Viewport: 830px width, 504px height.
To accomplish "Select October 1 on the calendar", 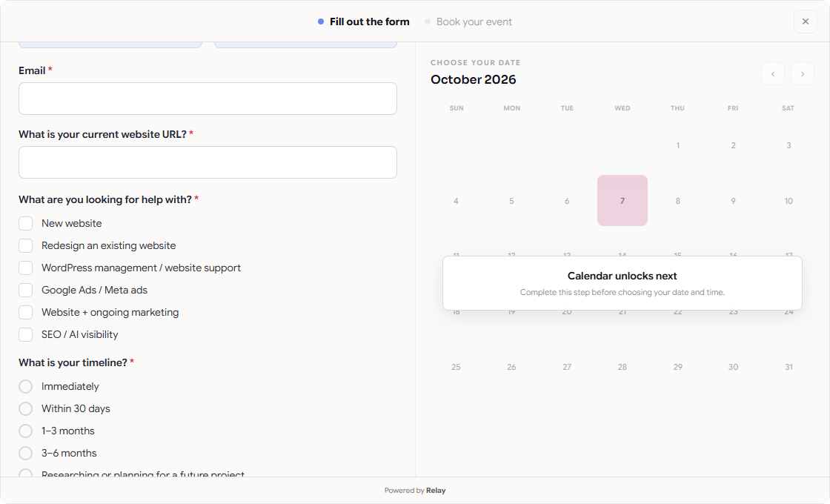I will pos(677,145).
